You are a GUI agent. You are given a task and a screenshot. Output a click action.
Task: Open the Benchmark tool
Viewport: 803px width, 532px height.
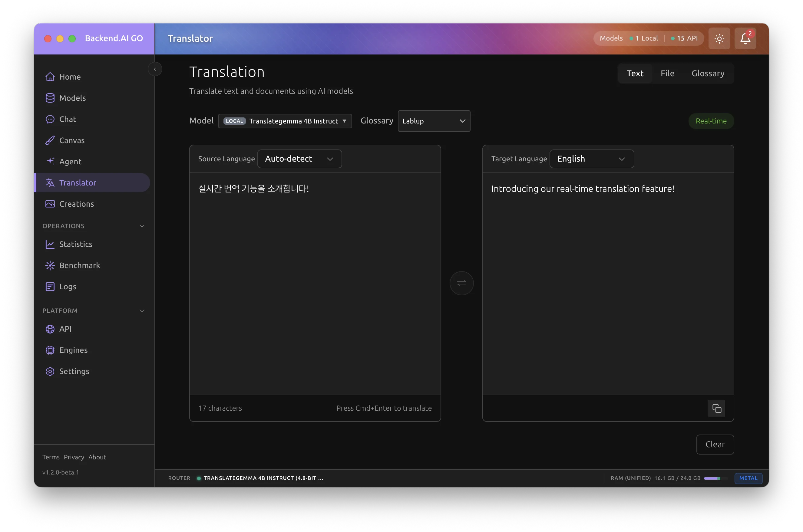(79, 265)
